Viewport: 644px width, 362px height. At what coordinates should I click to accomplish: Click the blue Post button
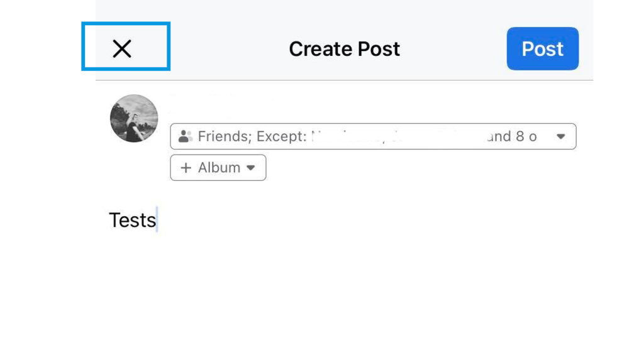[543, 49]
